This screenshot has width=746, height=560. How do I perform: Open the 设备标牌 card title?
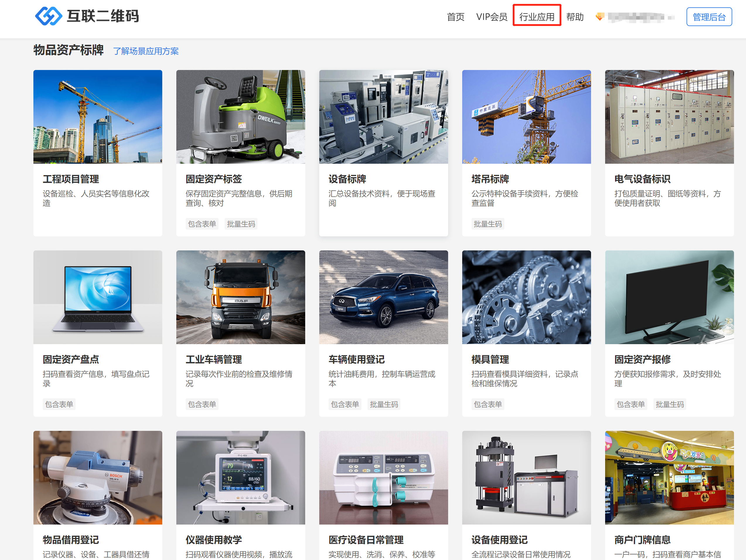[347, 179]
